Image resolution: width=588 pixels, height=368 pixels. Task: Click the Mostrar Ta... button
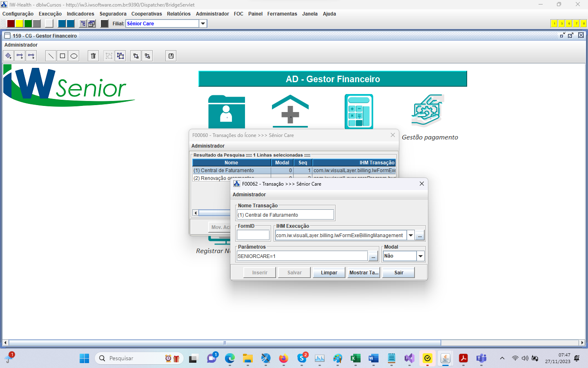point(363,272)
